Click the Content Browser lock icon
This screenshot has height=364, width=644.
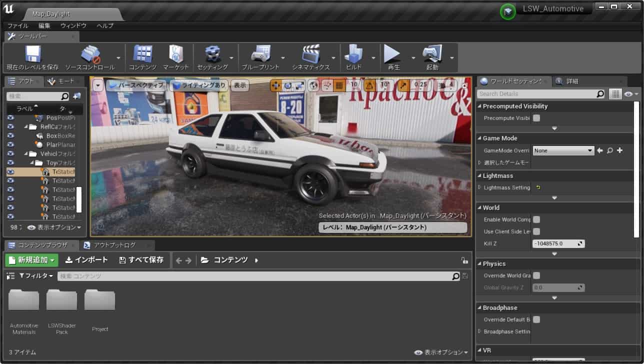pos(464,260)
